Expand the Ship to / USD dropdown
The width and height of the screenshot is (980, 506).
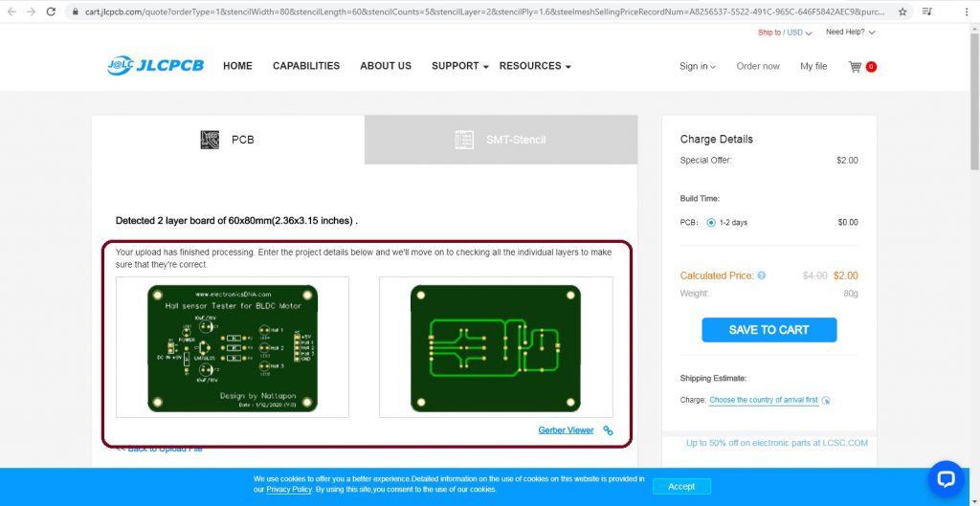point(785,33)
